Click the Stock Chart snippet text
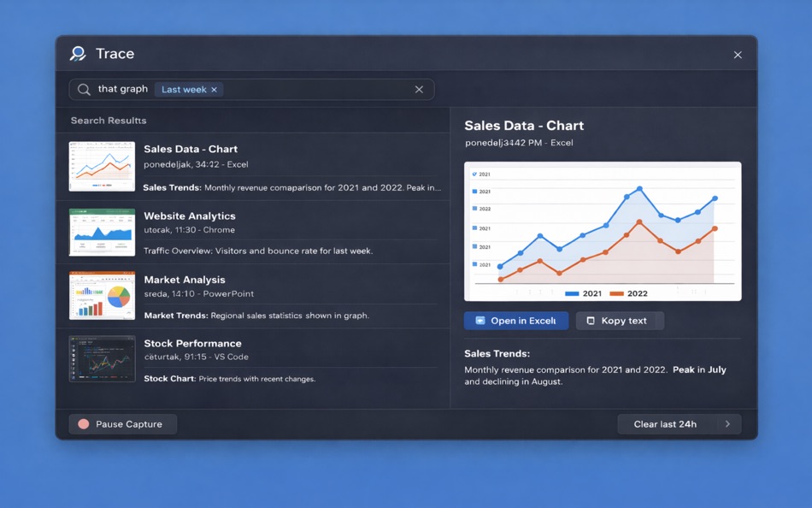The image size is (812, 508). (229, 379)
